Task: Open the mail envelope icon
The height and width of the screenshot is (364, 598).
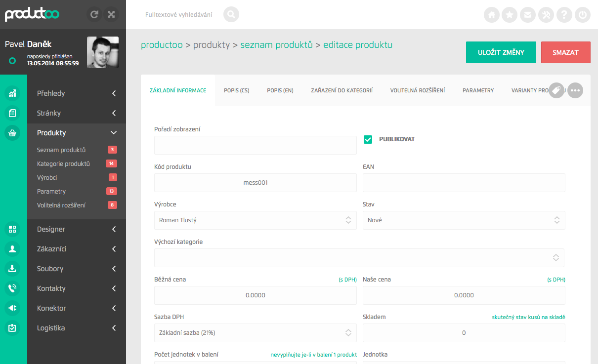Action: pyautogui.click(x=528, y=15)
